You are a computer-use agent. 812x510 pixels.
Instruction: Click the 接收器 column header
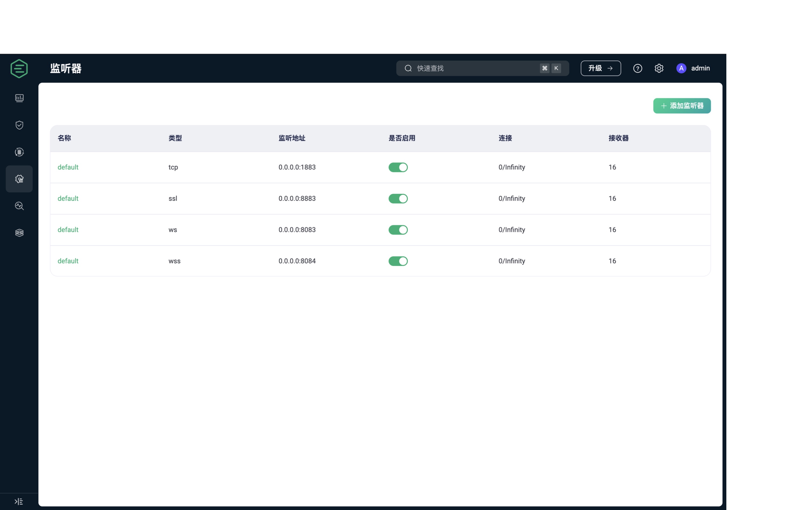618,138
